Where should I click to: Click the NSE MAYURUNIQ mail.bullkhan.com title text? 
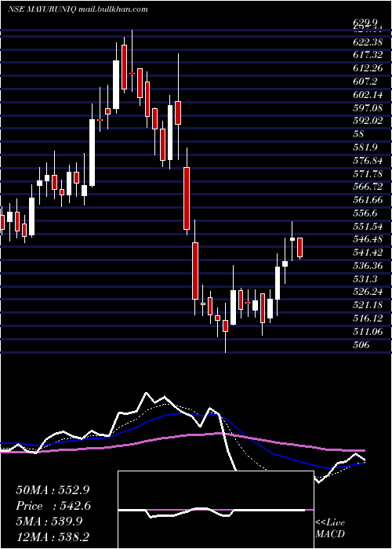[x=78, y=9]
